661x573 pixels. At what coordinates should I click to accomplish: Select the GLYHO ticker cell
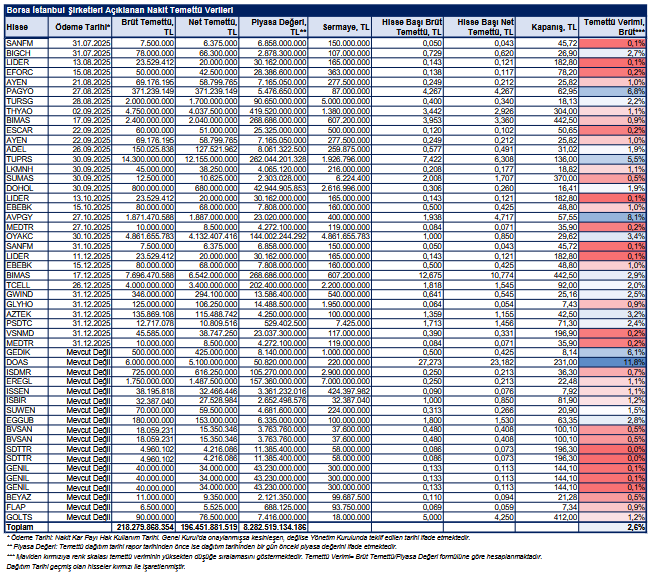coord(27,304)
